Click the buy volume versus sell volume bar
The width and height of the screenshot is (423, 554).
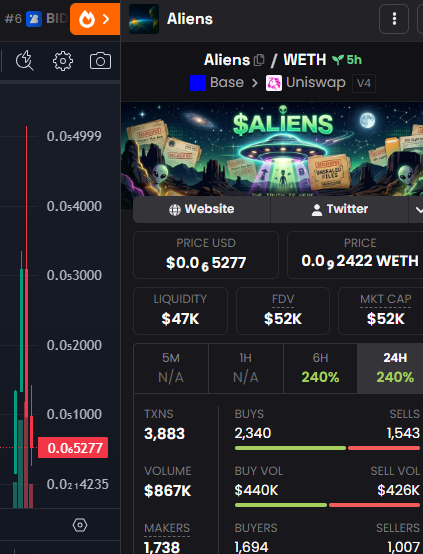327,505
